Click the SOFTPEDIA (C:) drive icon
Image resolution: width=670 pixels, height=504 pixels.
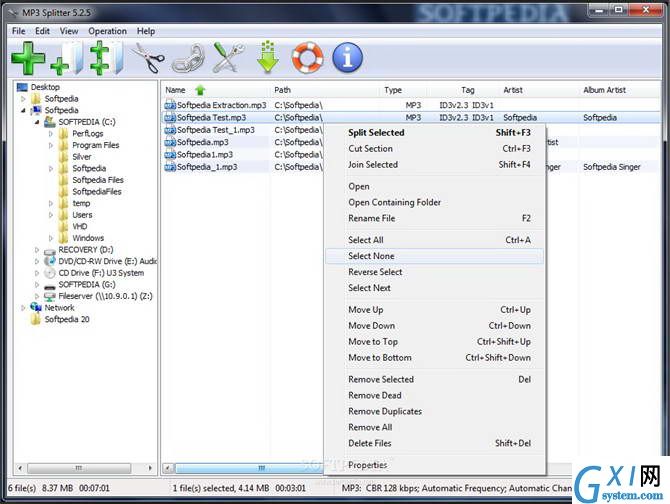click(x=50, y=122)
